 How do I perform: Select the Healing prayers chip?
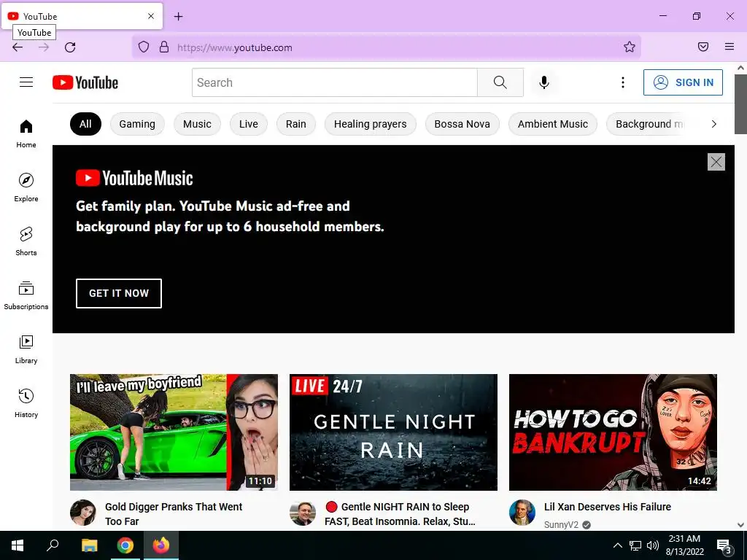coord(370,124)
